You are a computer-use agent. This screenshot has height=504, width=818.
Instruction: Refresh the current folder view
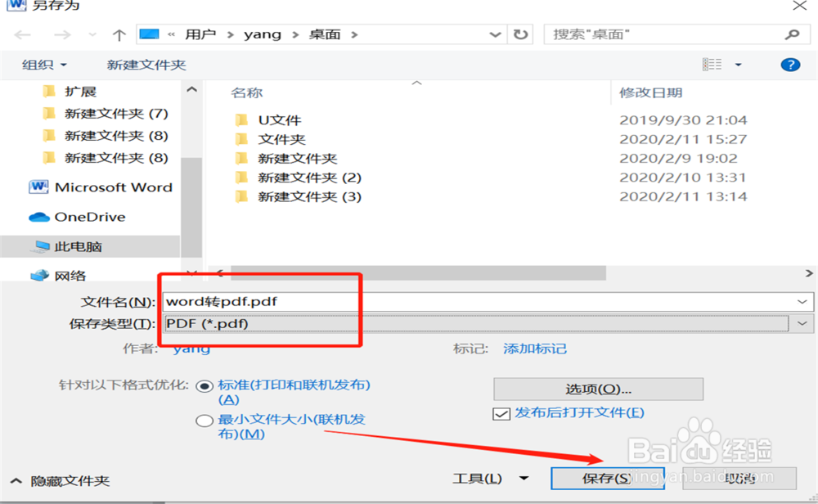[x=519, y=34]
